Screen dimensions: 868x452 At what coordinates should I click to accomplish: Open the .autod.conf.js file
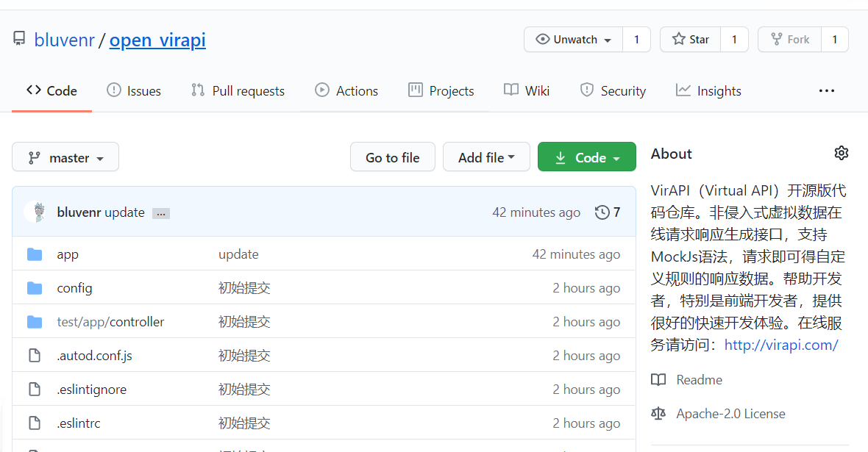point(95,356)
